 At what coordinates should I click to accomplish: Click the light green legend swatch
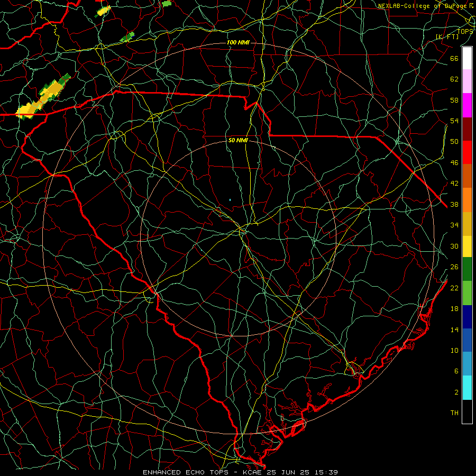pos(467,293)
